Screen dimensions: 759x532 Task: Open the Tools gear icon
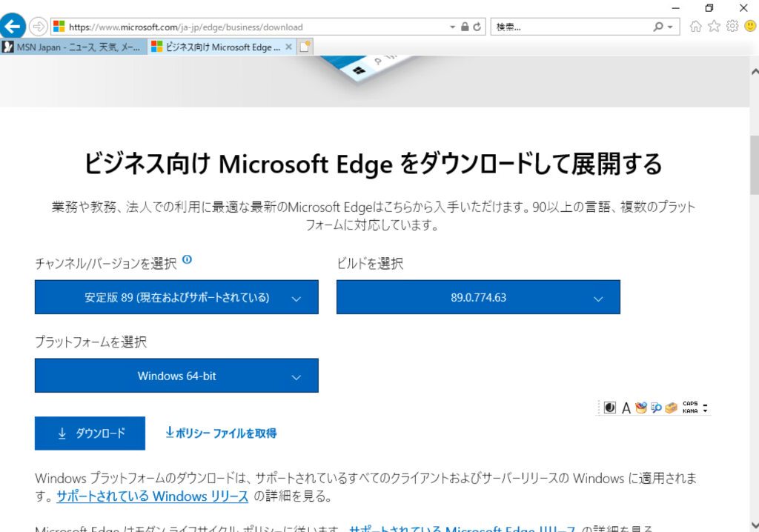pos(732,27)
